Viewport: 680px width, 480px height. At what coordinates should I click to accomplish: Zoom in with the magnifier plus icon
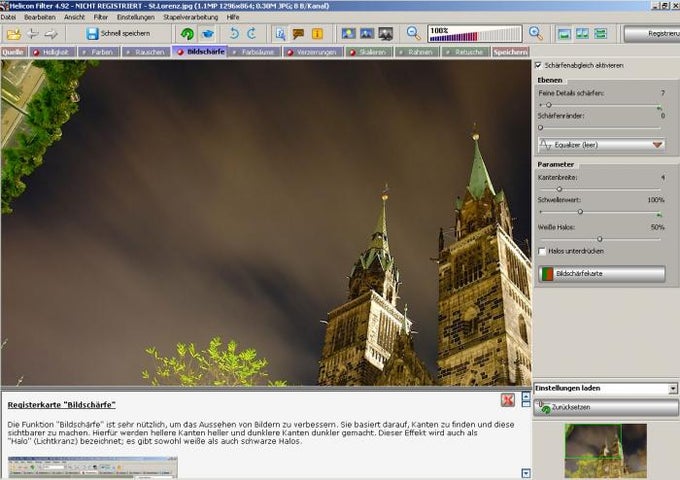pyautogui.click(x=536, y=33)
